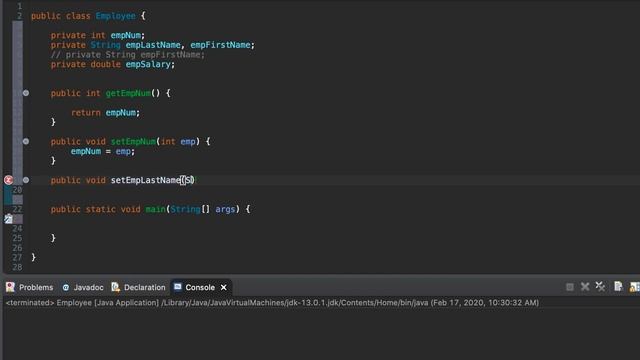Click the Console tab monitor icon
The width and height of the screenshot is (640, 360).
coord(178,287)
